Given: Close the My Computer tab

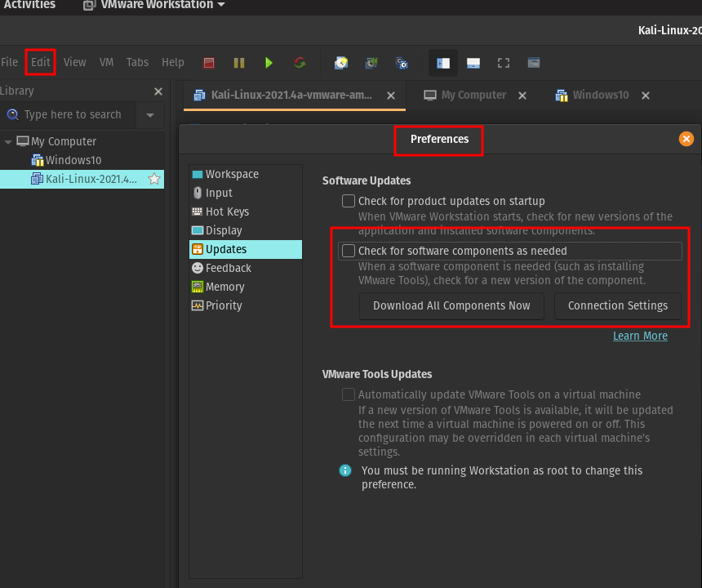Looking at the screenshot, I should (522, 96).
